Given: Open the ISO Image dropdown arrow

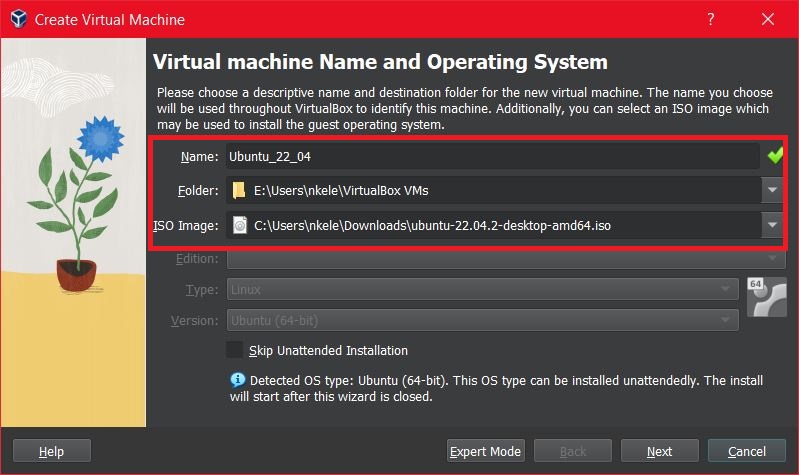Looking at the screenshot, I should pyautogui.click(x=772, y=225).
